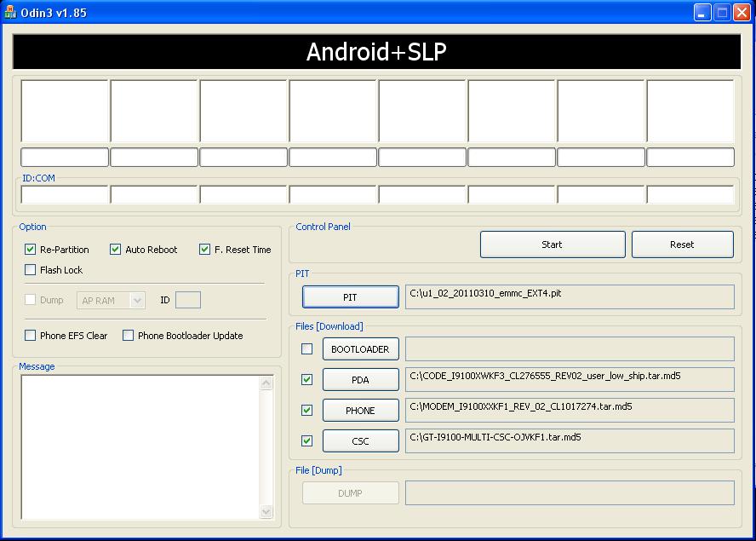Click the BOOTLOADER browse button
Image resolution: width=756 pixels, height=541 pixels.
[x=361, y=349]
